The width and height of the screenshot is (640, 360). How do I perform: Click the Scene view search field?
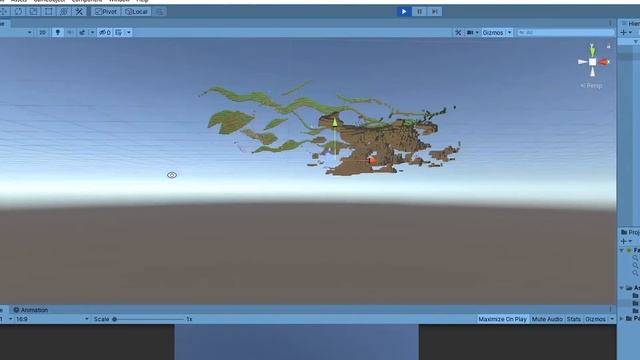pyautogui.click(x=565, y=32)
